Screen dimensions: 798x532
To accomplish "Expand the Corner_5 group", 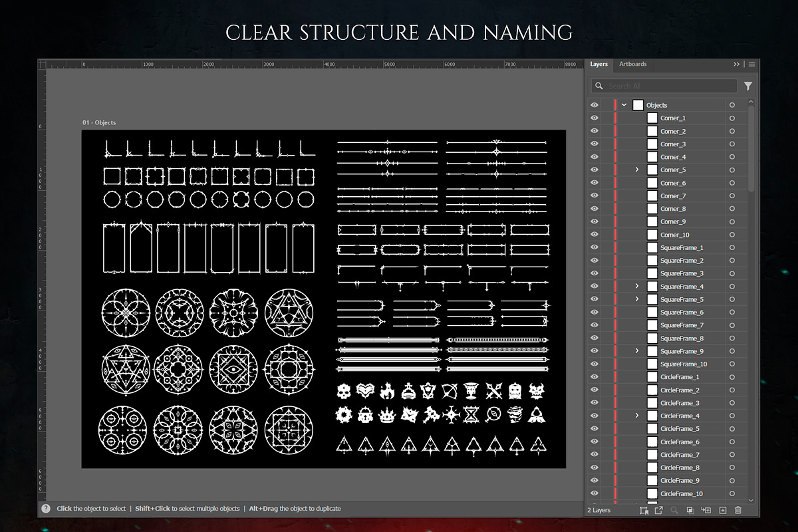I will pyautogui.click(x=637, y=170).
